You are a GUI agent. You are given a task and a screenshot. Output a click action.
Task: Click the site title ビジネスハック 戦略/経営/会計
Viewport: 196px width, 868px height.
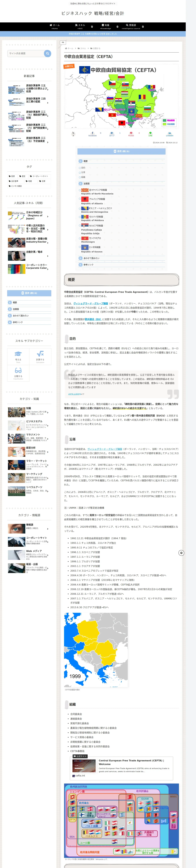[93, 13]
